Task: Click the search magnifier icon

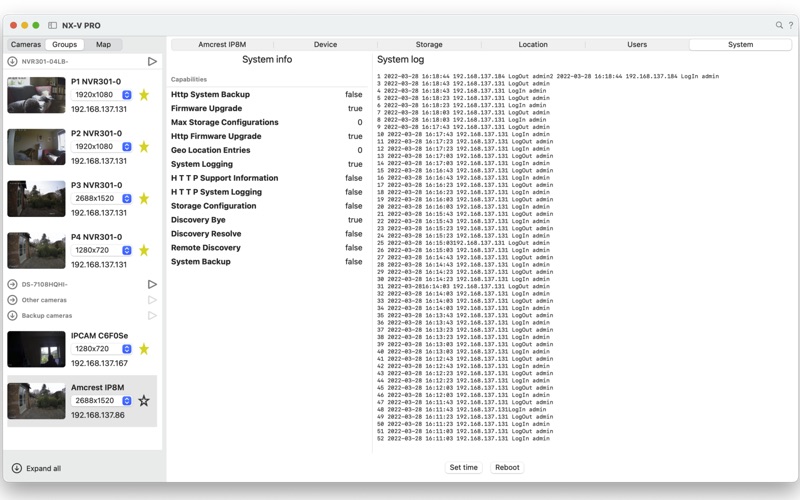Action: point(779,25)
